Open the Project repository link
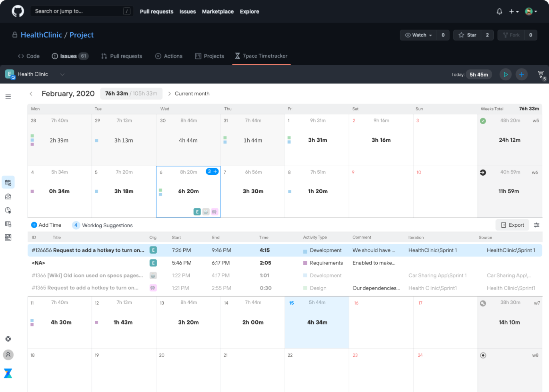Image resolution: width=549 pixels, height=392 pixels. click(x=82, y=35)
